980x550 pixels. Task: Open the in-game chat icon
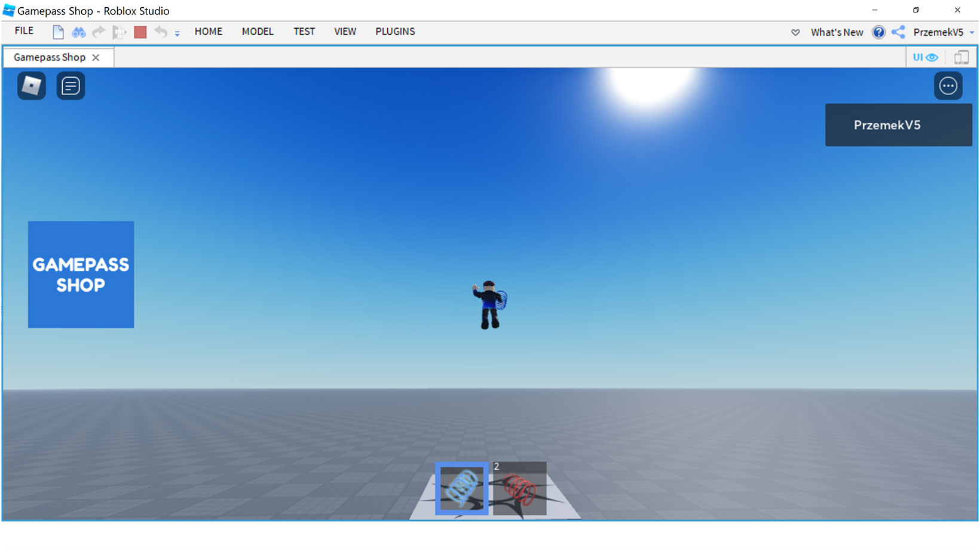(71, 85)
